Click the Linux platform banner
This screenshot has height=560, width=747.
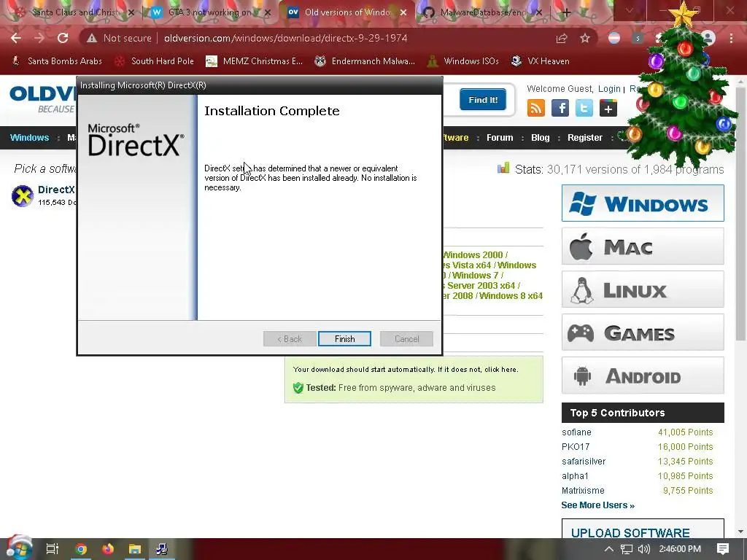coord(643,289)
